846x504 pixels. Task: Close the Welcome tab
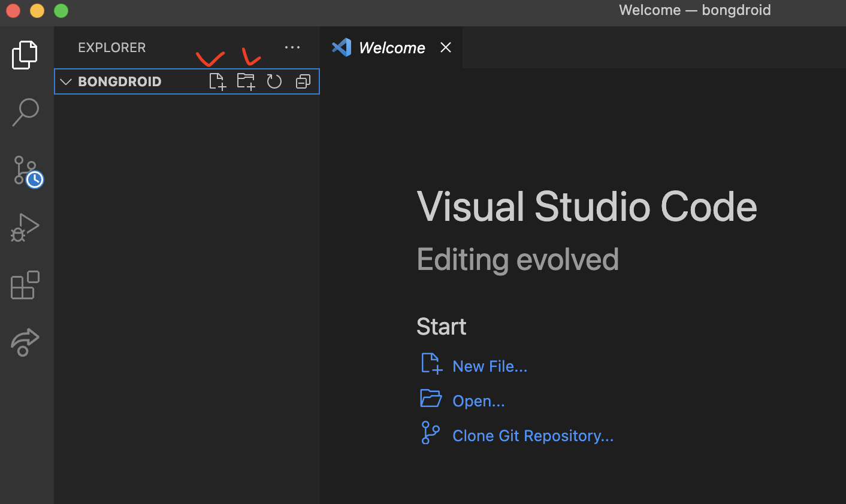446,47
